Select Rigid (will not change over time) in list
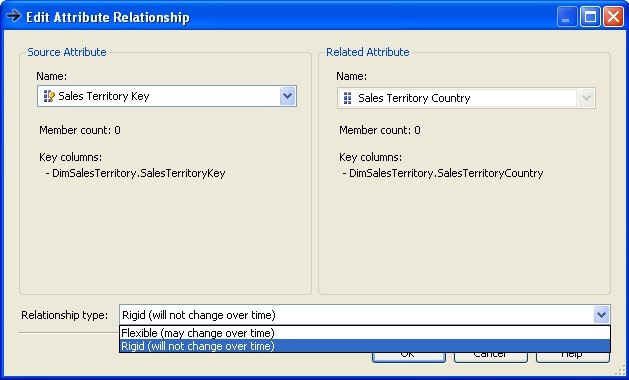 [365, 346]
